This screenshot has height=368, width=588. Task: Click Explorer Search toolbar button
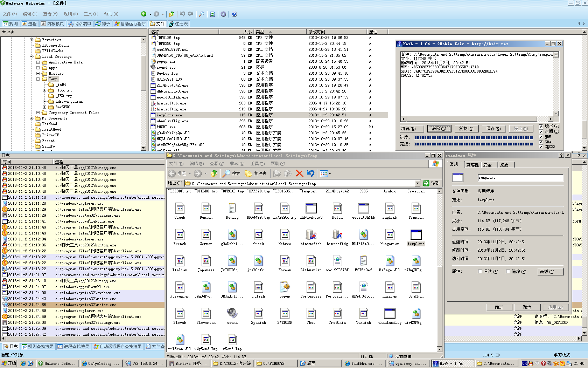point(231,173)
